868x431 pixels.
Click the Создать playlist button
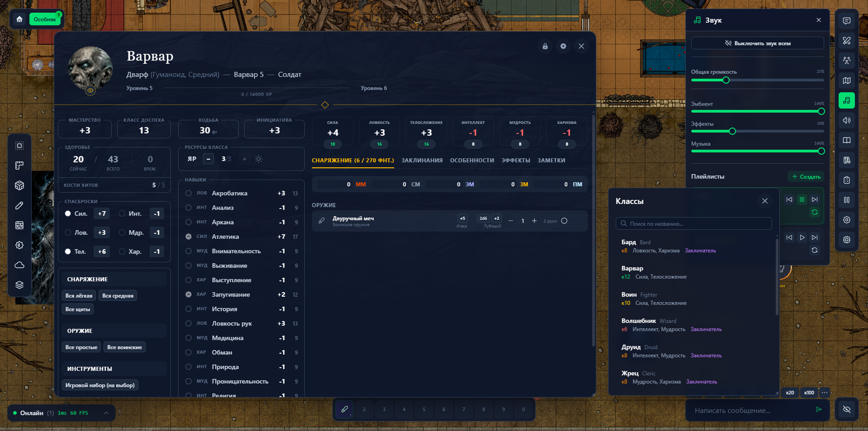point(806,177)
